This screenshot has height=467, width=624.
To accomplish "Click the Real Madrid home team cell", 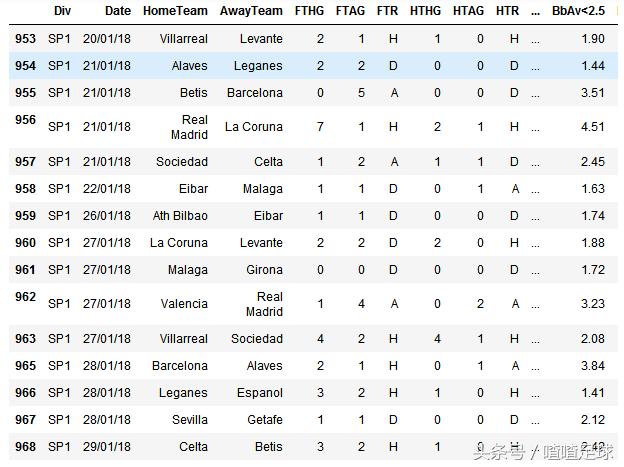I will pyautogui.click(x=189, y=127).
